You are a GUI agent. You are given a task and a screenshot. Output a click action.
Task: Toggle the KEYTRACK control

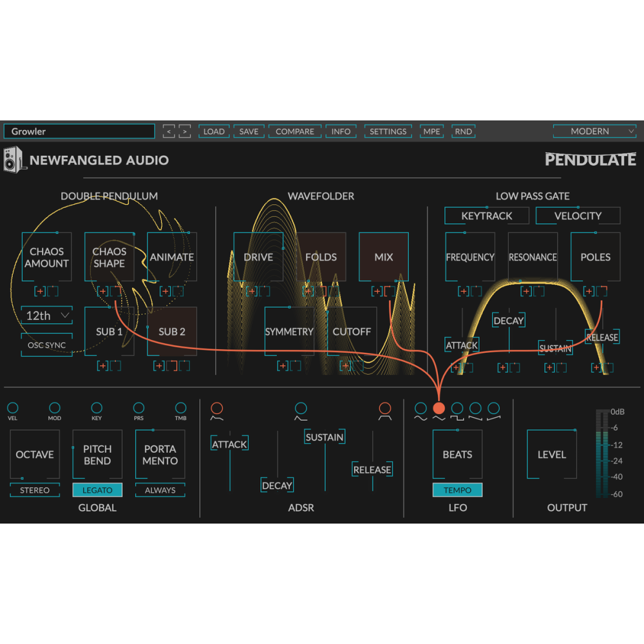point(487,216)
